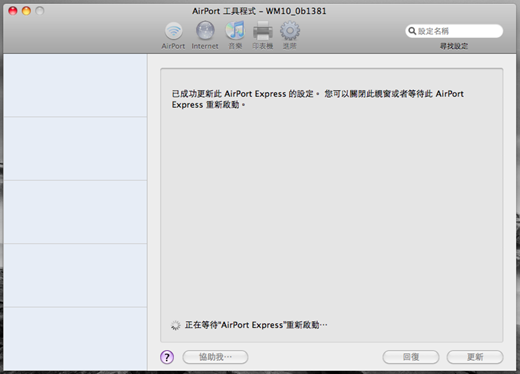
Task: Click the 回復 (Revert) button
Action: click(411, 357)
